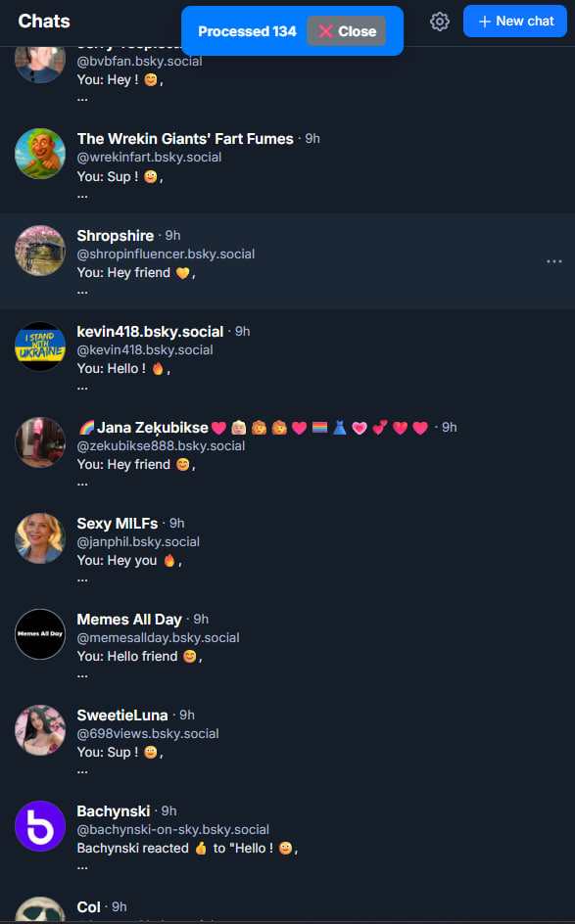The width and height of the screenshot is (575, 924).
Task: Open chat settings gear icon
Action: (440, 22)
